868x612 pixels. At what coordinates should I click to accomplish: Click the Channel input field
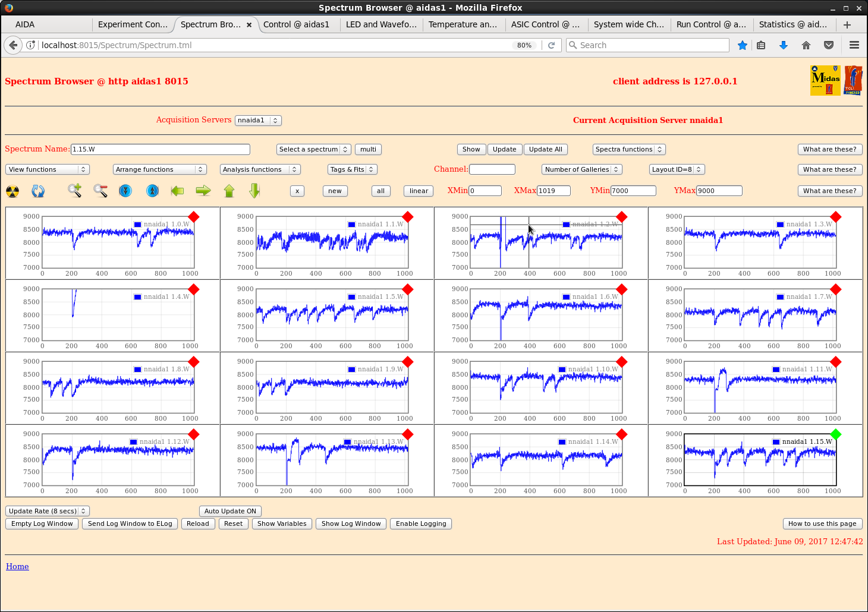[492, 169]
